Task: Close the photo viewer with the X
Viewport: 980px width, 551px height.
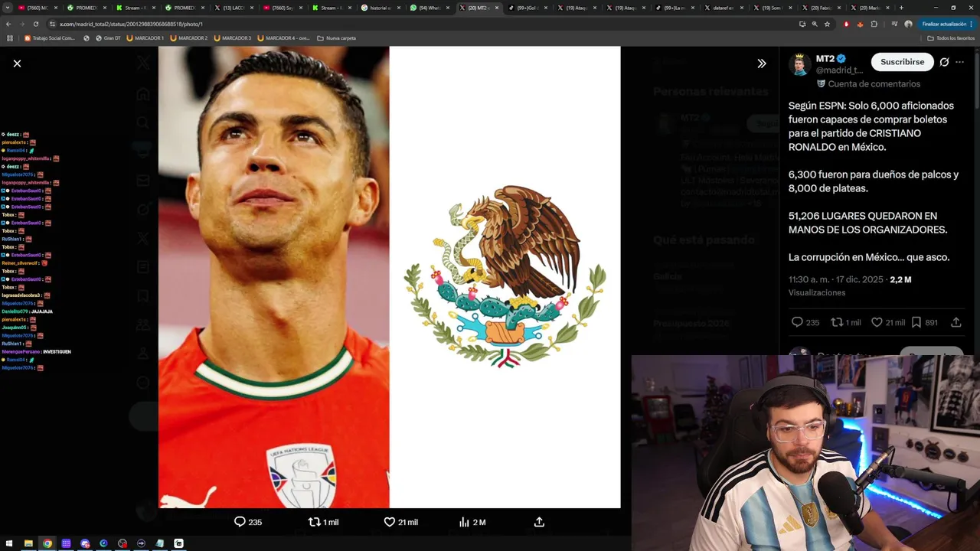Action: tap(17, 64)
